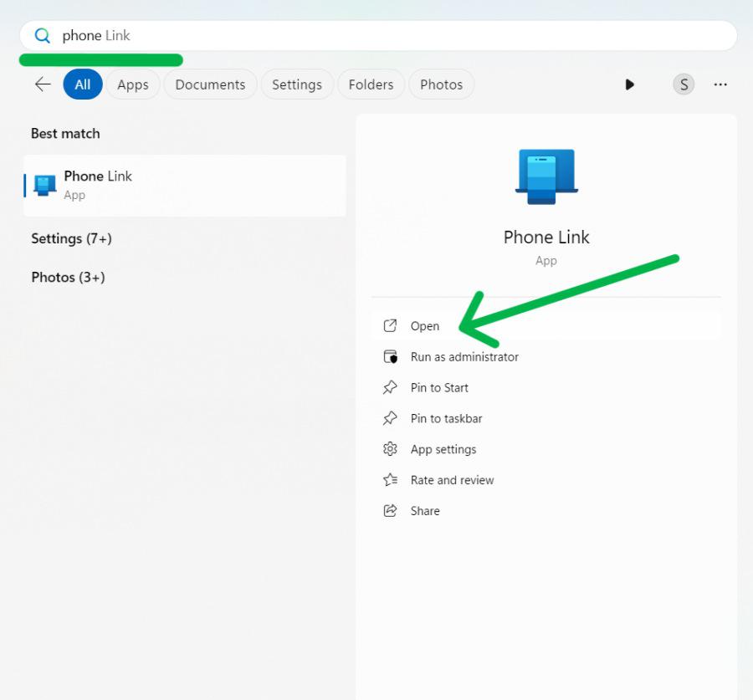753x700 pixels.
Task: Click the Pin to taskbar icon
Action: pos(390,418)
